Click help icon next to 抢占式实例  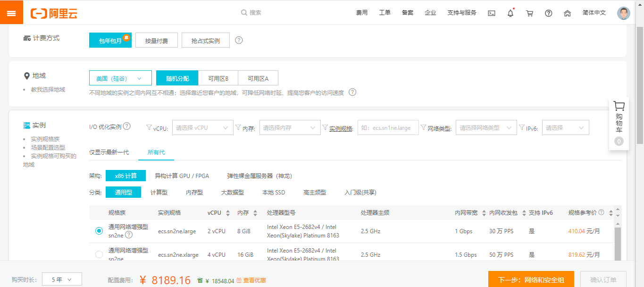pyautogui.click(x=239, y=40)
